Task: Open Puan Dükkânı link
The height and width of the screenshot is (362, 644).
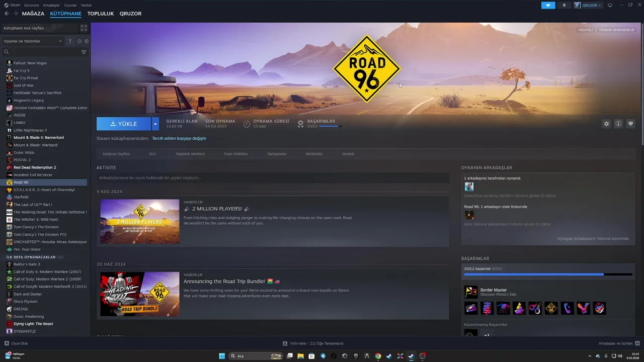Action: coord(236,154)
